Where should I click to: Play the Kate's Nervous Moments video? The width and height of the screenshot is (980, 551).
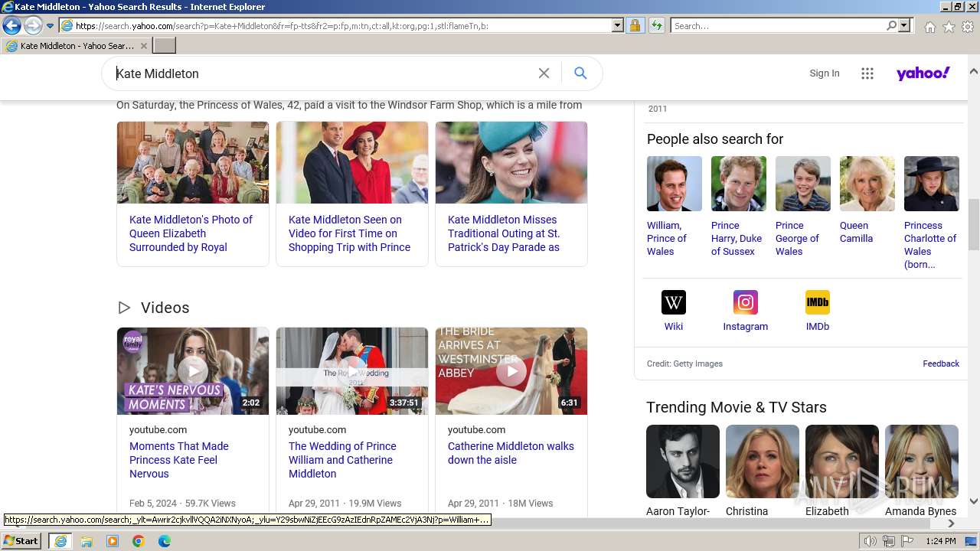[x=193, y=371]
